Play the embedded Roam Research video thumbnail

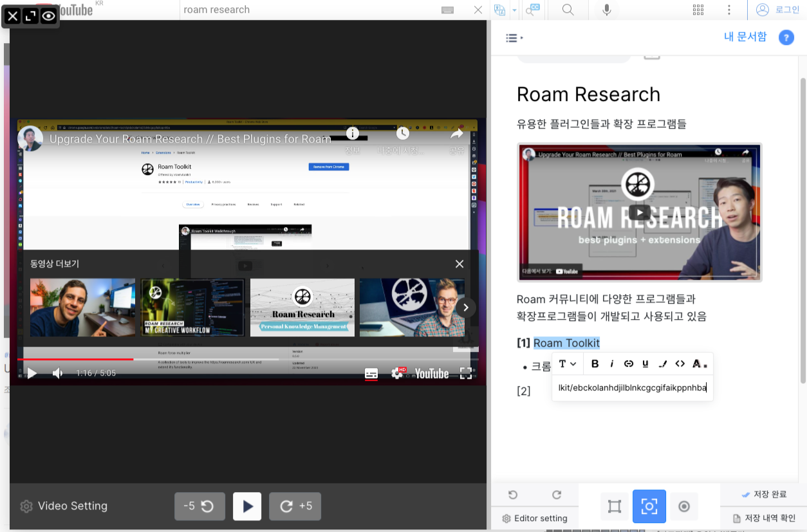[x=639, y=212]
